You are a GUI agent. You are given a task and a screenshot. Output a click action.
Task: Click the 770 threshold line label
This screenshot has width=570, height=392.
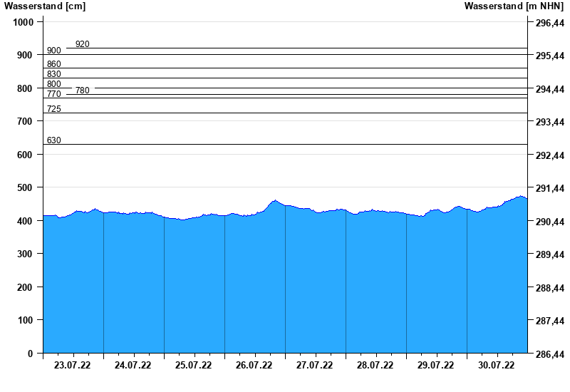pyautogui.click(x=54, y=94)
